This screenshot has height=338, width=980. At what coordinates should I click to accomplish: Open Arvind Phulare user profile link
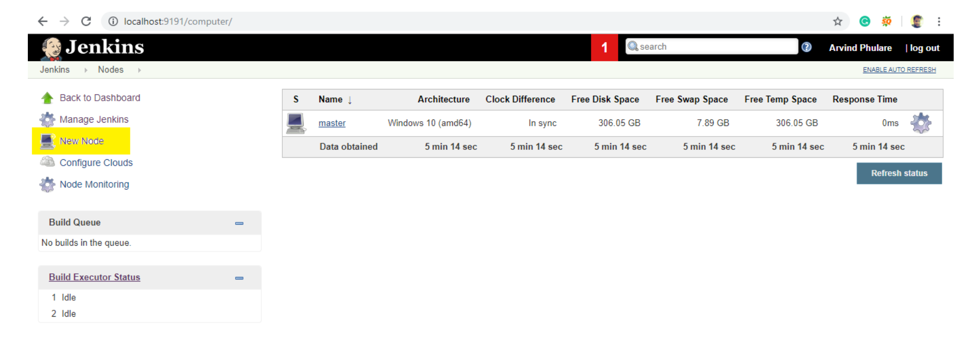[860, 48]
